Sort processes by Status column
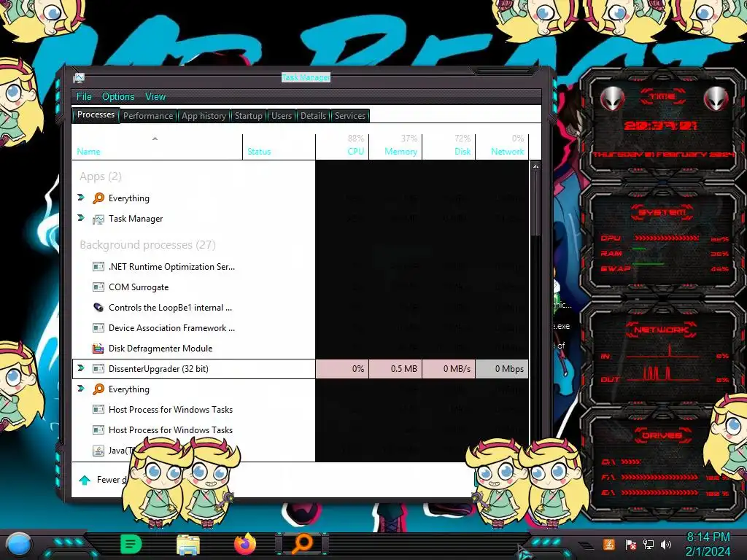The height and width of the screenshot is (560, 747). pos(279,147)
